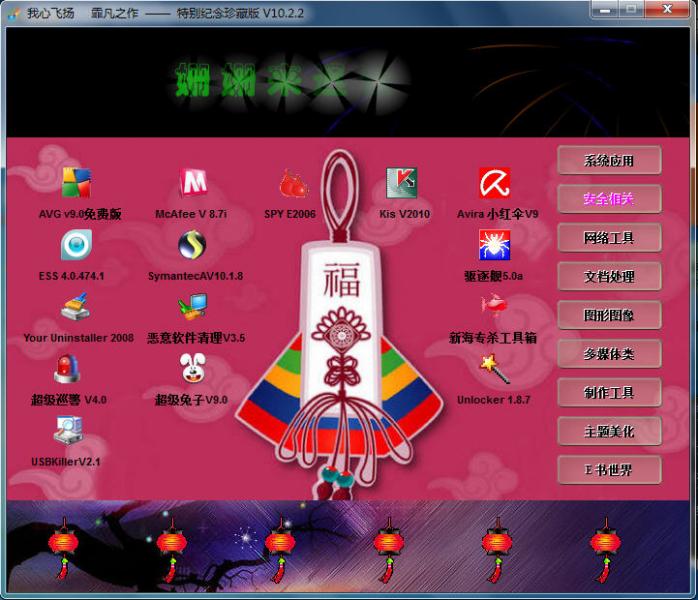This screenshot has width=698, height=600.
Task: Click the ESS 4.0.474.1 label
Action: pyautogui.click(x=71, y=276)
